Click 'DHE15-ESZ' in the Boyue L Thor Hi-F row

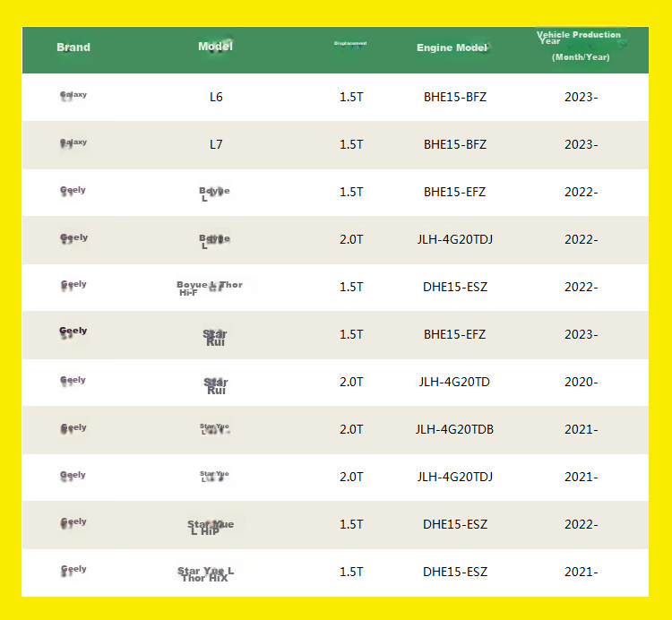click(x=455, y=287)
